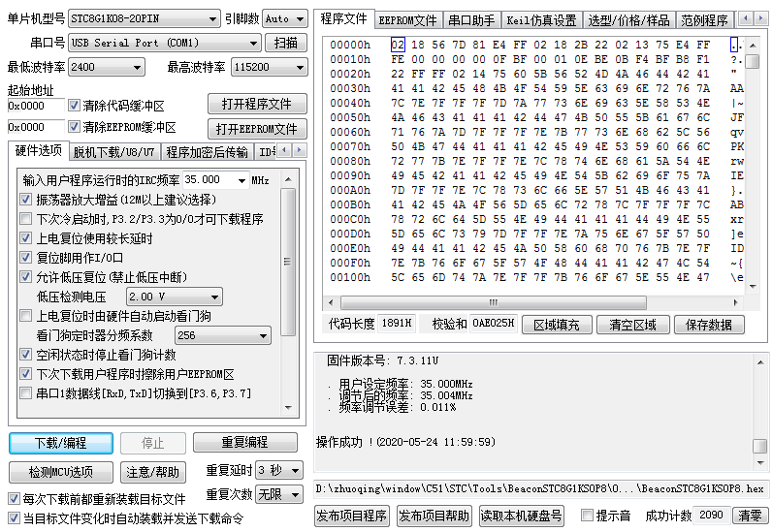The height and width of the screenshot is (532, 772).
Task: Toggle 允许低压复位 checkbox
Action: click(x=25, y=277)
